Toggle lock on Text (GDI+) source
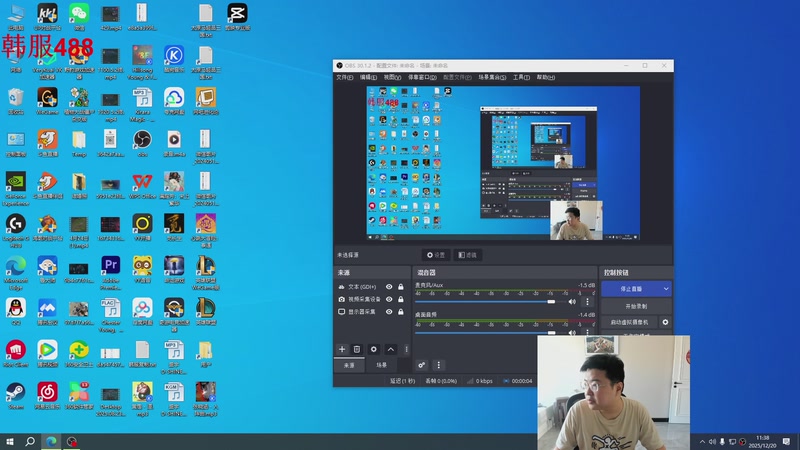Image resolution: width=800 pixels, height=450 pixels. tap(401, 287)
